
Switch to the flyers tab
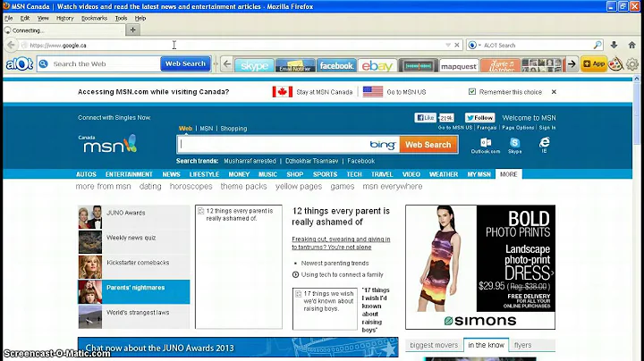[x=522, y=345]
